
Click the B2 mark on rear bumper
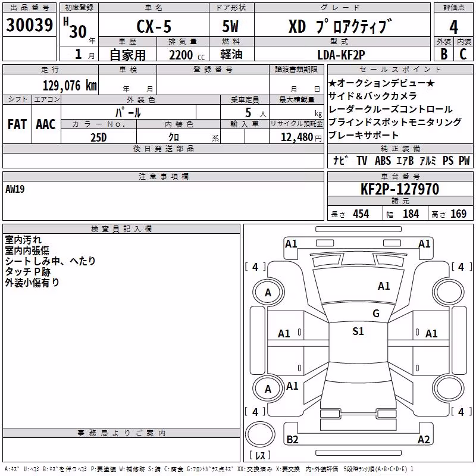click(x=292, y=440)
